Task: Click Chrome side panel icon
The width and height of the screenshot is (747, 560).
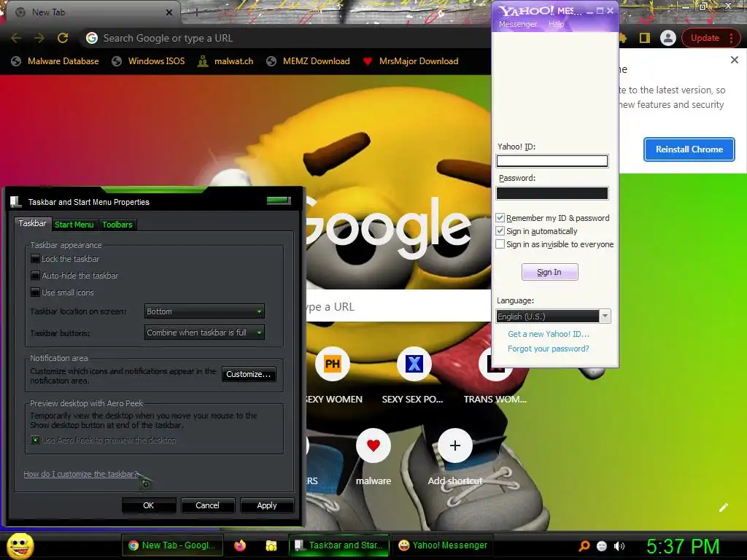Action: coord(645,38)
